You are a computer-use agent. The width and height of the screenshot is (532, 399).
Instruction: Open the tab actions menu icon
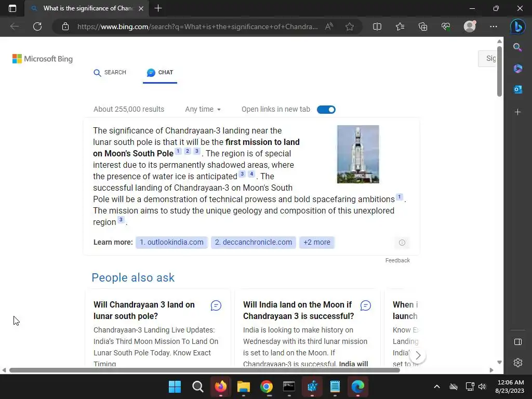[x=12, y=8]
